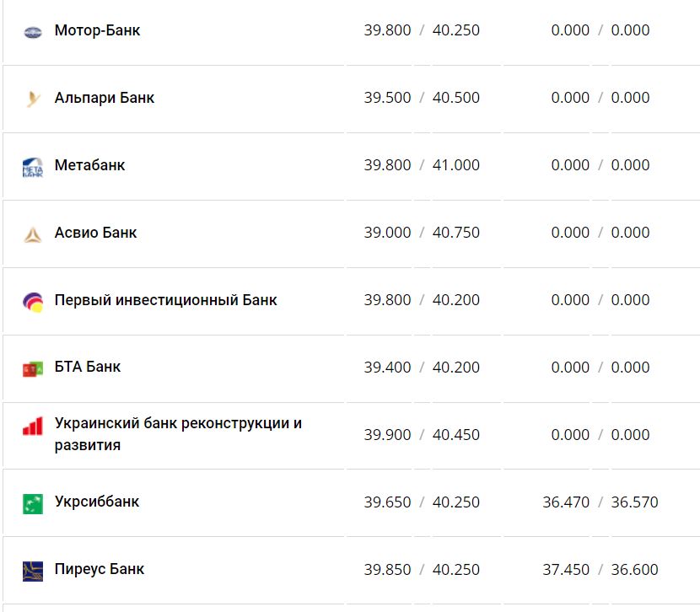Click Укрсиббанк's 36.470 rate value
The image size is (700, 612).
pyautogui.click(x=566, y=502)
